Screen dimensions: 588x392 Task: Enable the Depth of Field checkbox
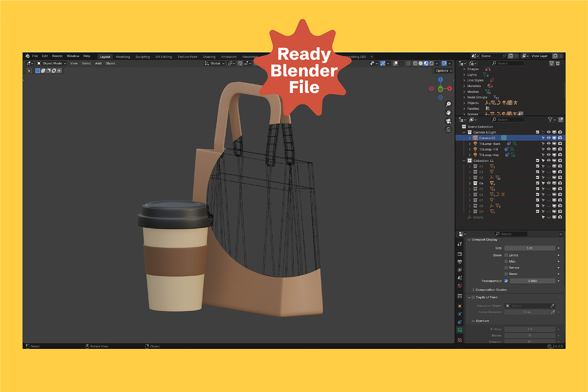point(473,297)
